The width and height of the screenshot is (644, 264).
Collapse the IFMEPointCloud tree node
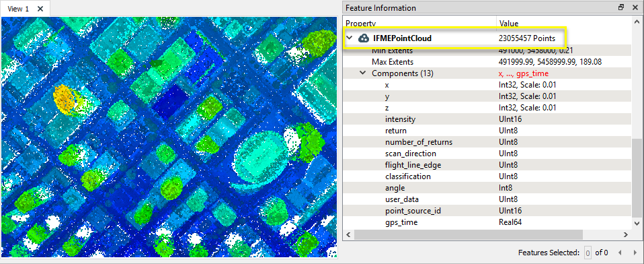(349, 38)
